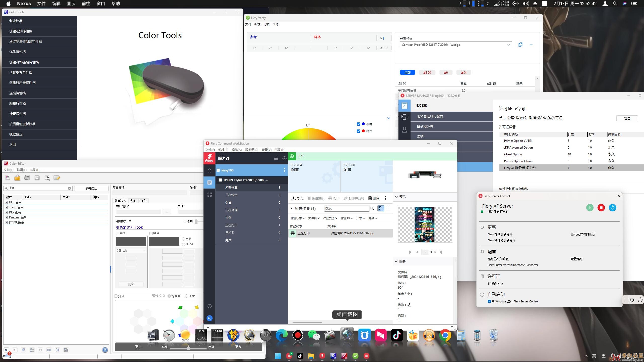Click job preview thumbnail image

click(x=425, y=225)
